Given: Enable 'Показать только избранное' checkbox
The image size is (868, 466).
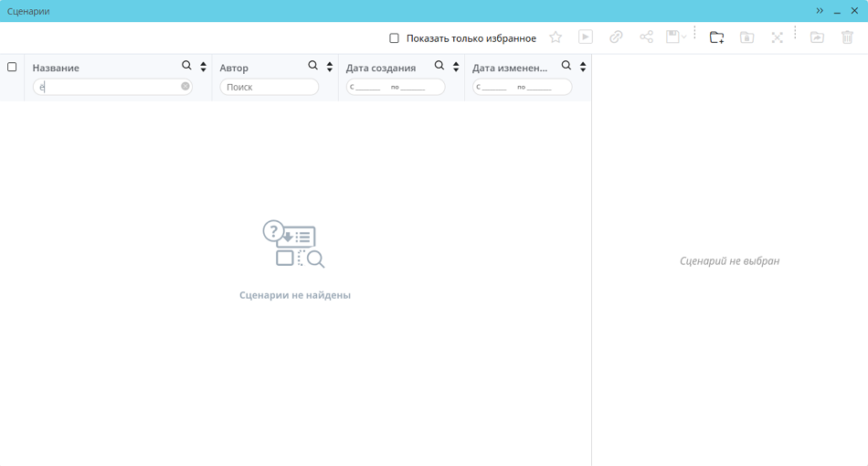Looking at the screenshot, I should tap(394, 38).
